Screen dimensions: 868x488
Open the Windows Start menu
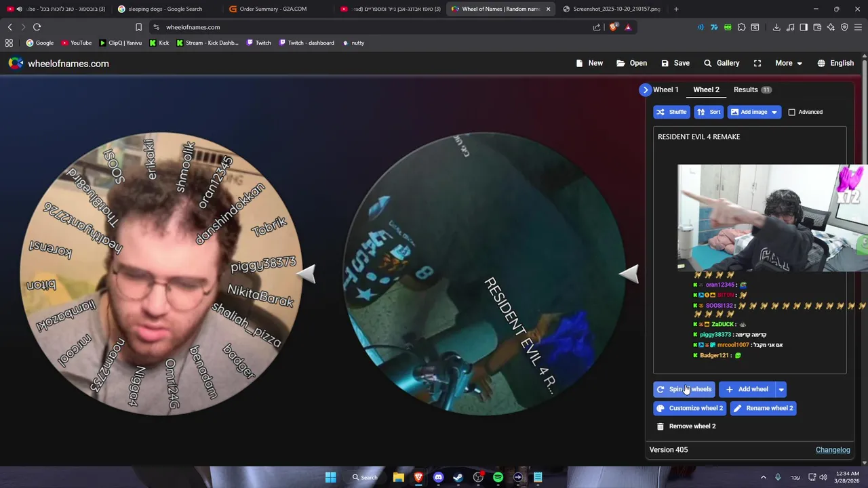pyautogui.click(x=330, y=477)
